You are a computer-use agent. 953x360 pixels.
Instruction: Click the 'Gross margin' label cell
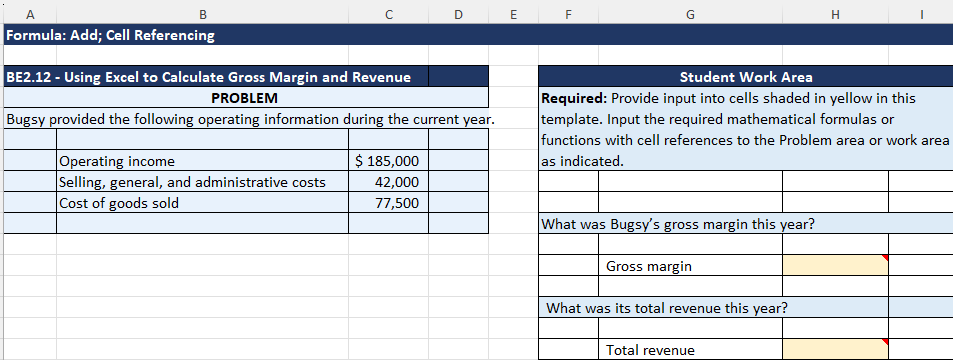click(690, 266)
